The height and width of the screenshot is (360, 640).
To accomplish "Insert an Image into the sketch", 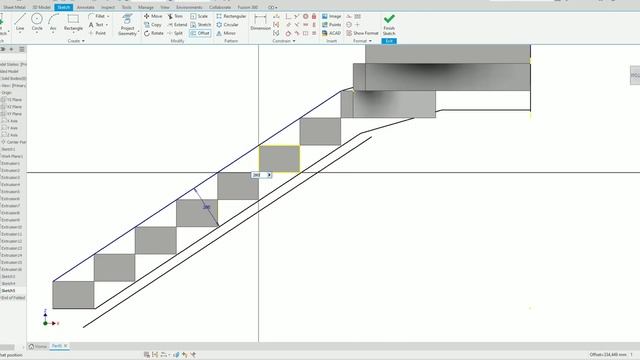I will [331, 16].
